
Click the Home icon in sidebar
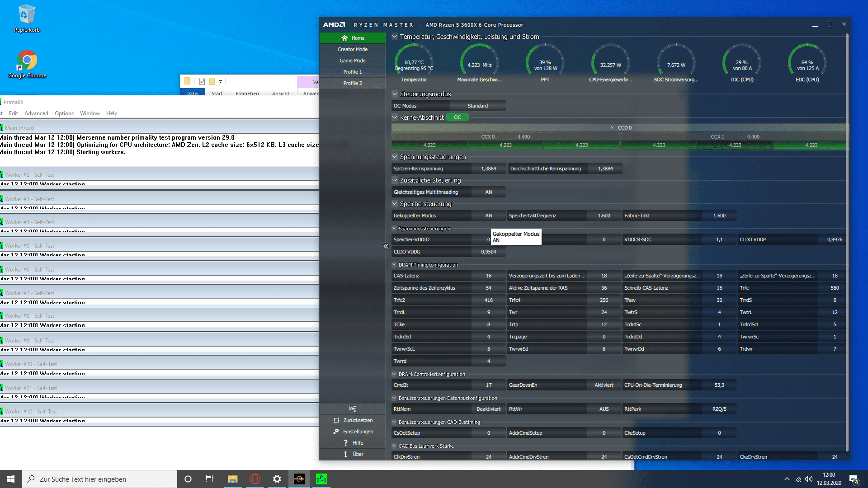(344, 38)
